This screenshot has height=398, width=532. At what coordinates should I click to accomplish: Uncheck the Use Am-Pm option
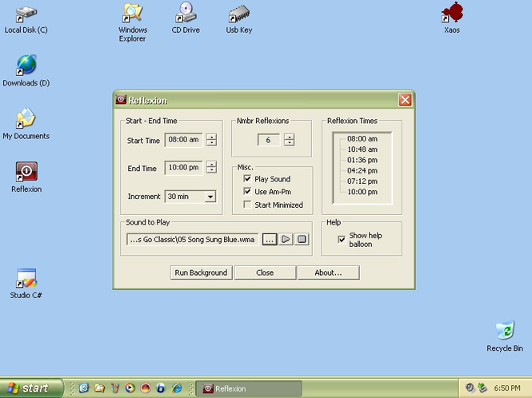coord(247,192)
